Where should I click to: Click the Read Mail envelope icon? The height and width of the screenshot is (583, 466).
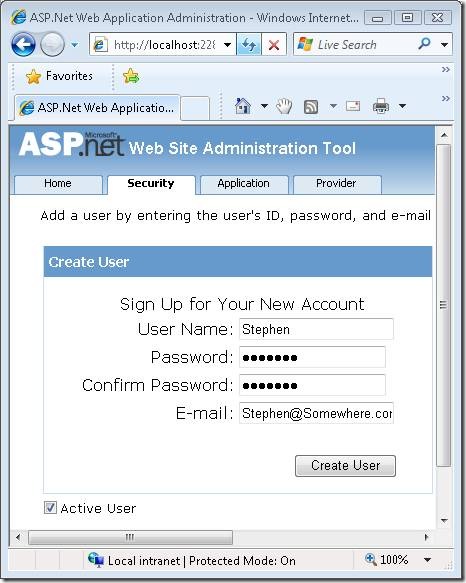click(353, 106)
